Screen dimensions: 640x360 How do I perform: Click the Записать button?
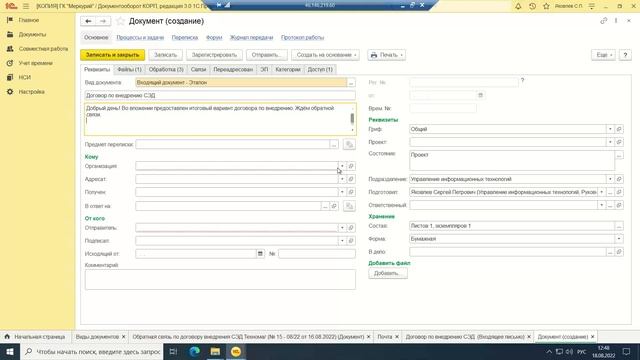pyautogui.click(x=165, y=55)
